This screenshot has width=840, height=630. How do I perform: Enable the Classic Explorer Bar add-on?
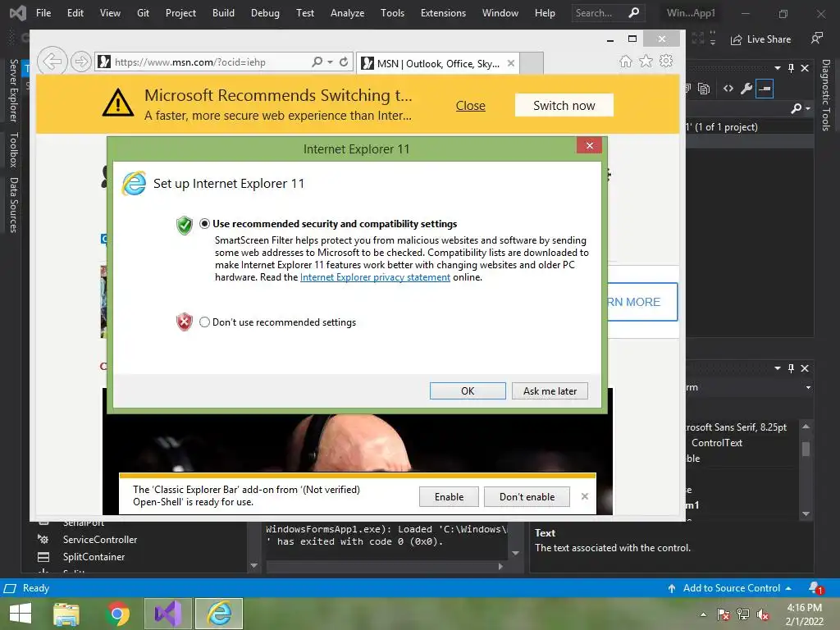449,496
